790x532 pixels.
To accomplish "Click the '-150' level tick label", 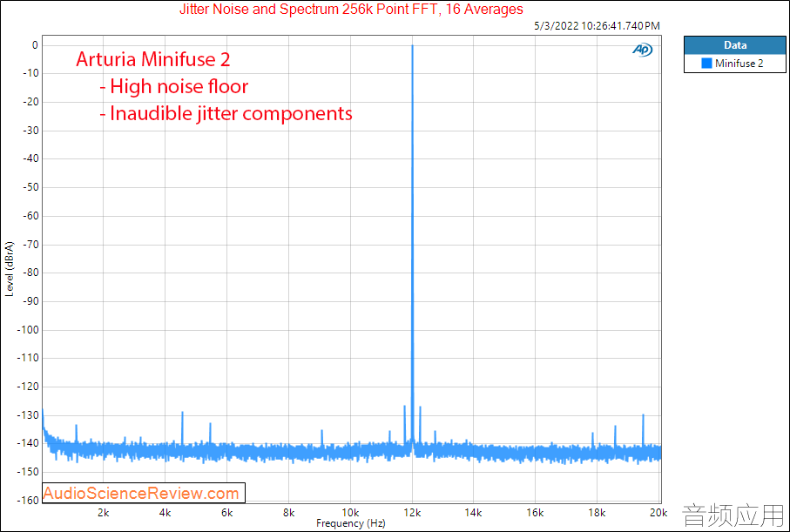I will 27,472.
